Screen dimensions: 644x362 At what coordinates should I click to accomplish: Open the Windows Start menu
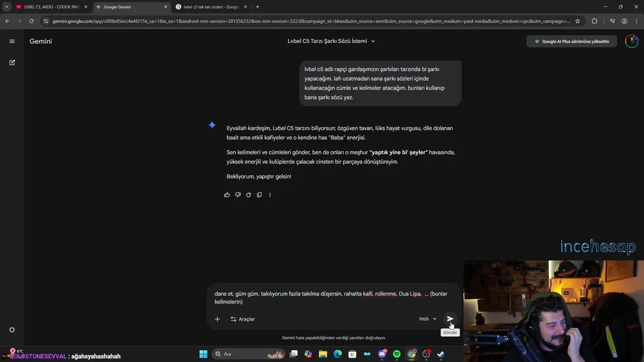click(x=203, y=354)
